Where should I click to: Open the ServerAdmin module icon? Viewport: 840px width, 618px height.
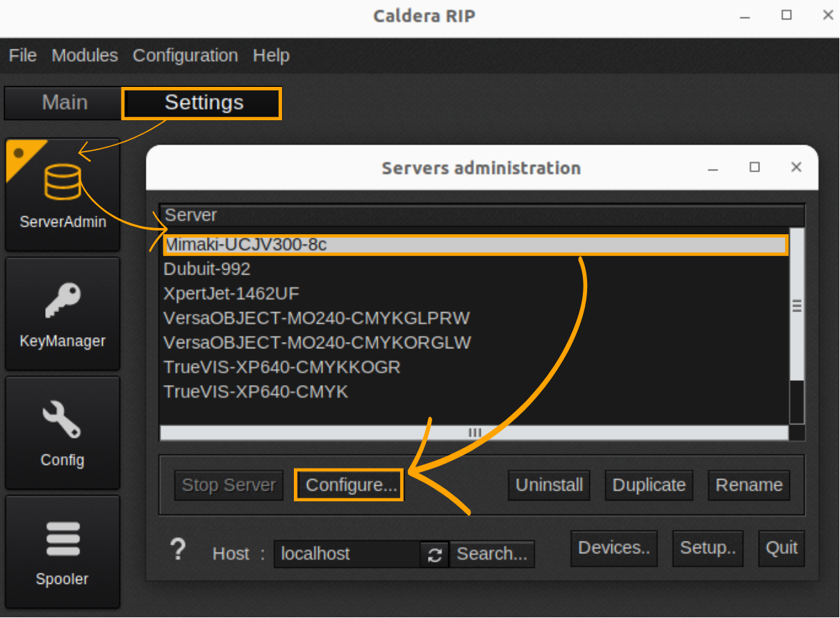pos(63,182)
